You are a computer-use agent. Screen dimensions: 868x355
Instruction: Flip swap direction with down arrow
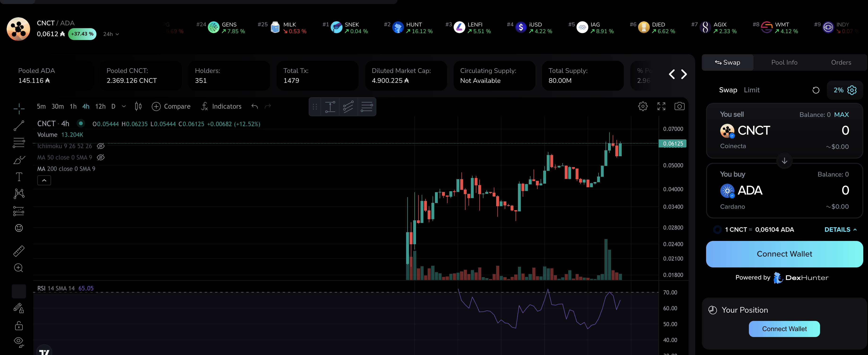pyautogui.click(x=784, y=161)
